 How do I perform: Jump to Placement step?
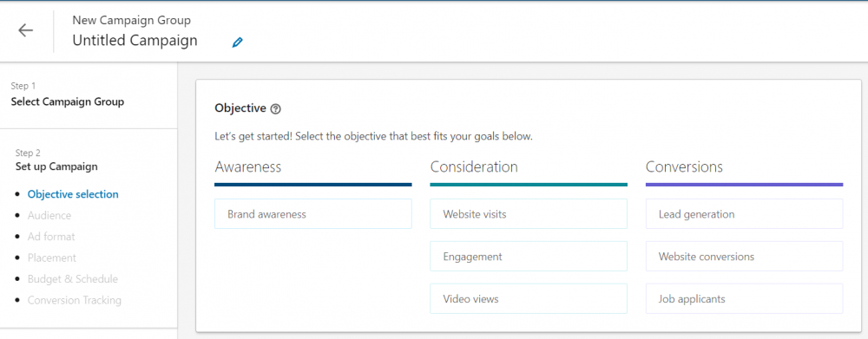[x=52, y=258]
